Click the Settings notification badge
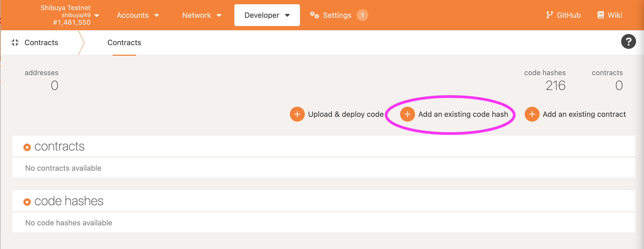The height and width of the screenshot is (249, 644). [x=362, y=15]
